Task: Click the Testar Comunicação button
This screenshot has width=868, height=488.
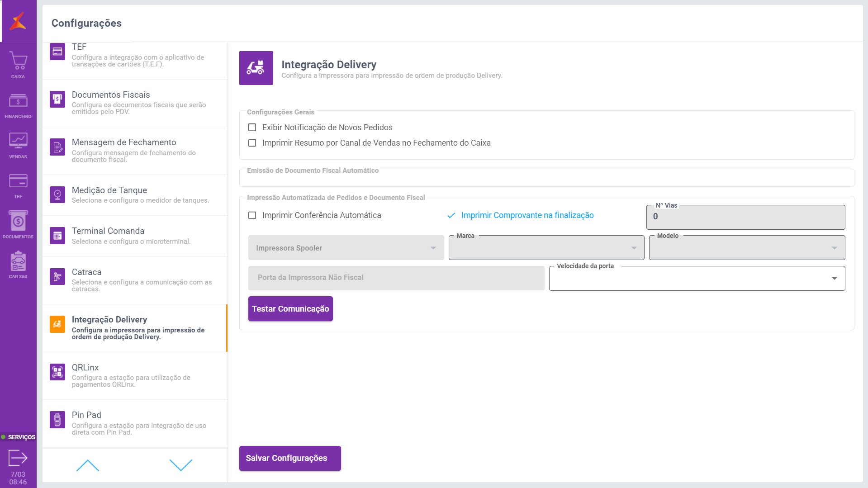Action: coord(290,309)
